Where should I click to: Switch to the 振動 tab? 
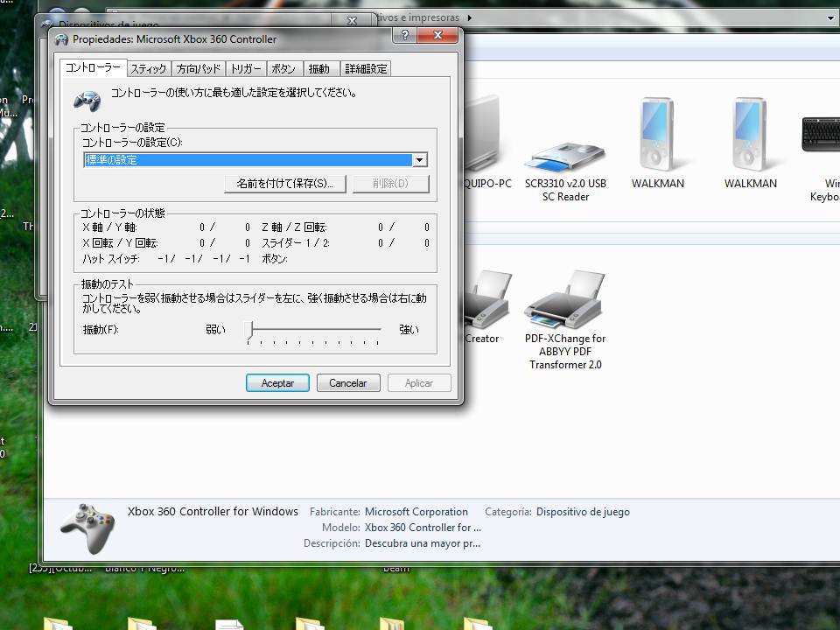coord(320,68)
